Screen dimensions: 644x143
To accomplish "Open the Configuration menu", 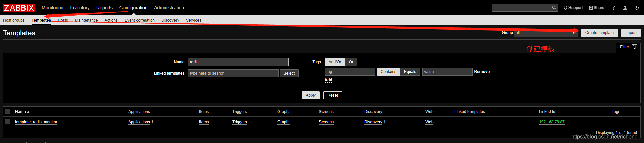I will pyautogui.click(x=133, y=8).
